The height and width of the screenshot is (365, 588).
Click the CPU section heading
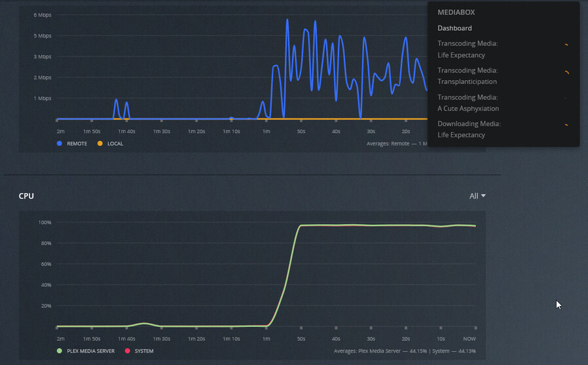click(x=26, y=196)
